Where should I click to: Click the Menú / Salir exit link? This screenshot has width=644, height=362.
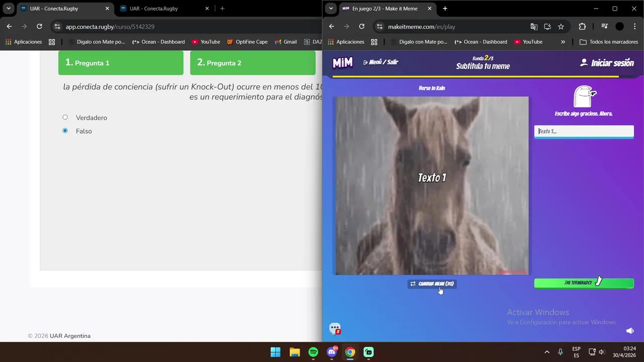click(x=381, y=62)
